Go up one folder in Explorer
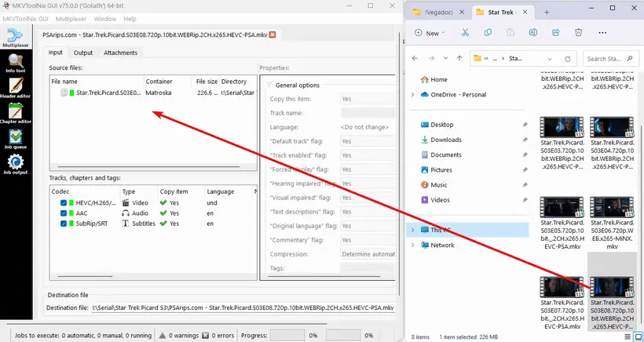 coord(459,59)
